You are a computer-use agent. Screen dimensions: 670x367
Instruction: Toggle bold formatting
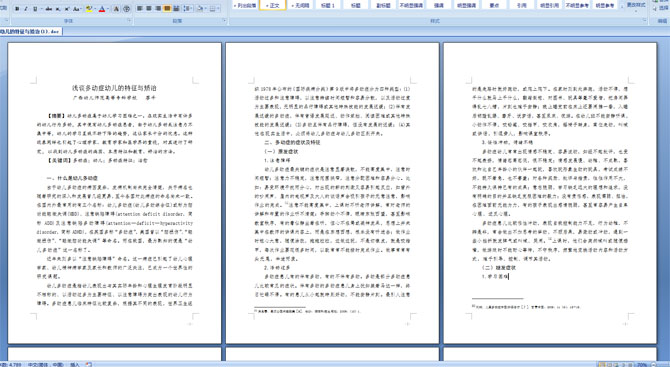click(x=17, y=9)
